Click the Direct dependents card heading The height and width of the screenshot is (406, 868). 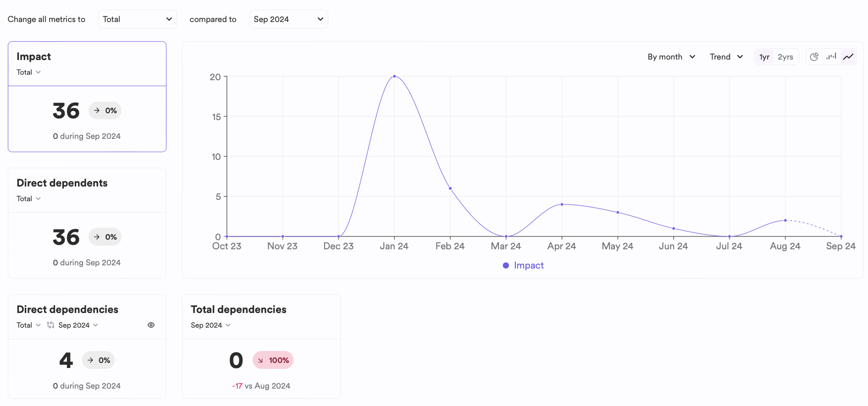tap(62, 183)
